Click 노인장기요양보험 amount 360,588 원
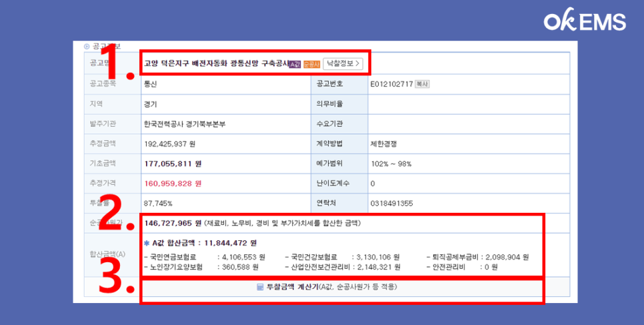644x325 pixels. click(x=240, y=266)
